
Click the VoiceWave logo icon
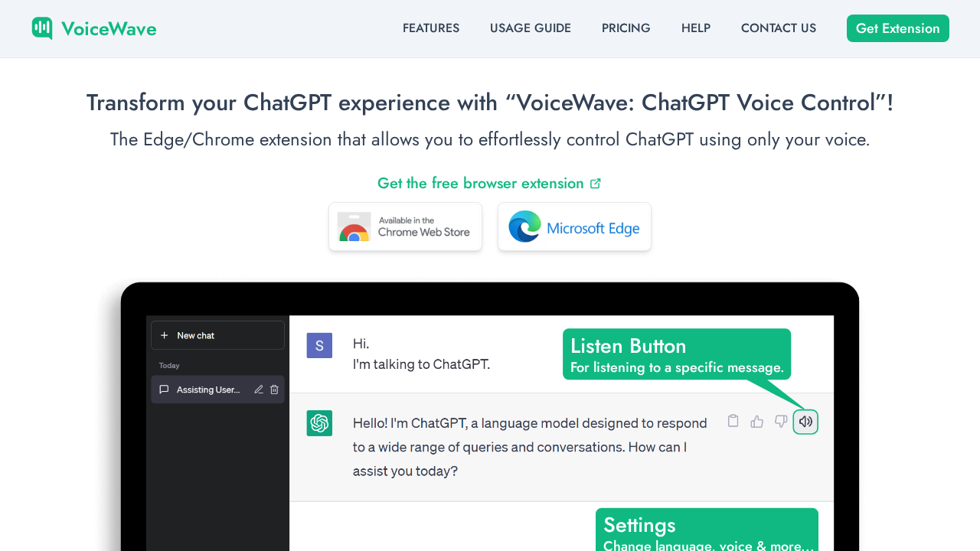(x=42, y=28)
